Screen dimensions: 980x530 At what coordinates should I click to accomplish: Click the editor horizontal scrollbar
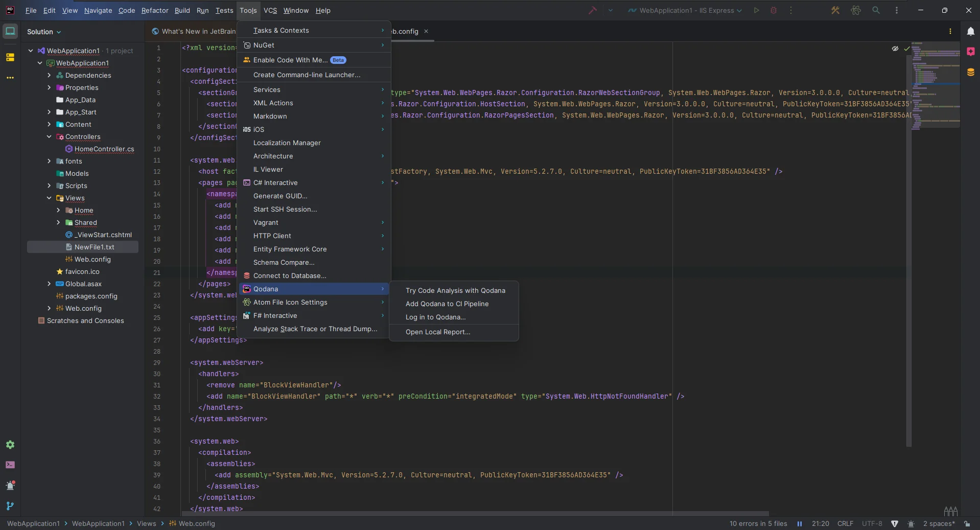(475, 514)
